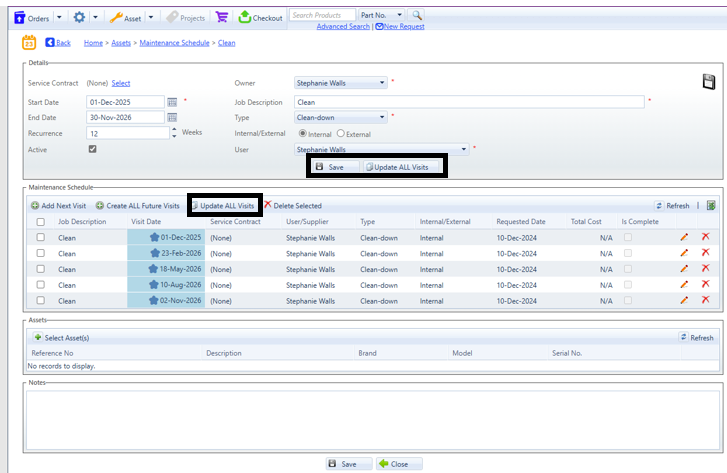Export schedule to Excel icon
727x473 pixels.
[711, 205]
